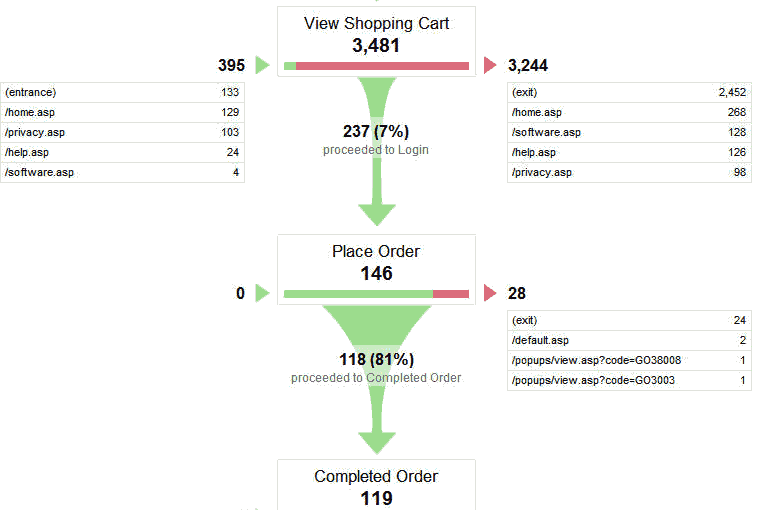
Task: Select the Place Order step title
Action: pos(376,252)
